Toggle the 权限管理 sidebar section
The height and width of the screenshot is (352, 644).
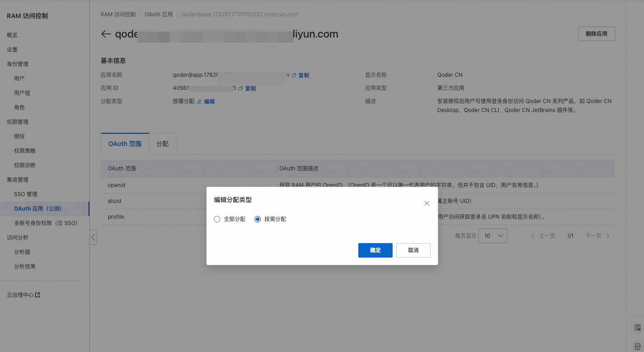pos(18,122)
